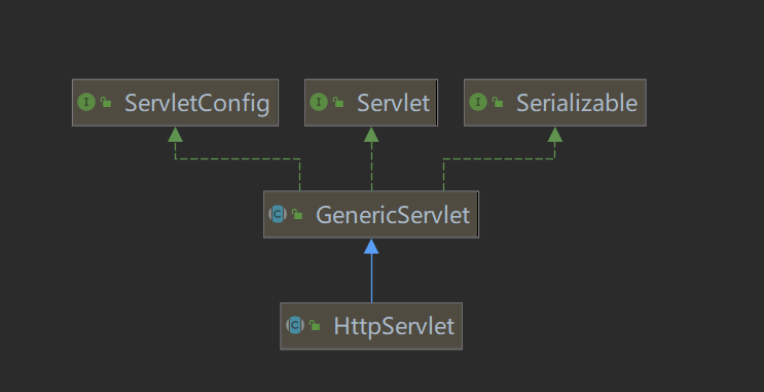Click the green interface icon on ServletConfig
This screenshot has height=392, width=764.
(x=87, y=102)
